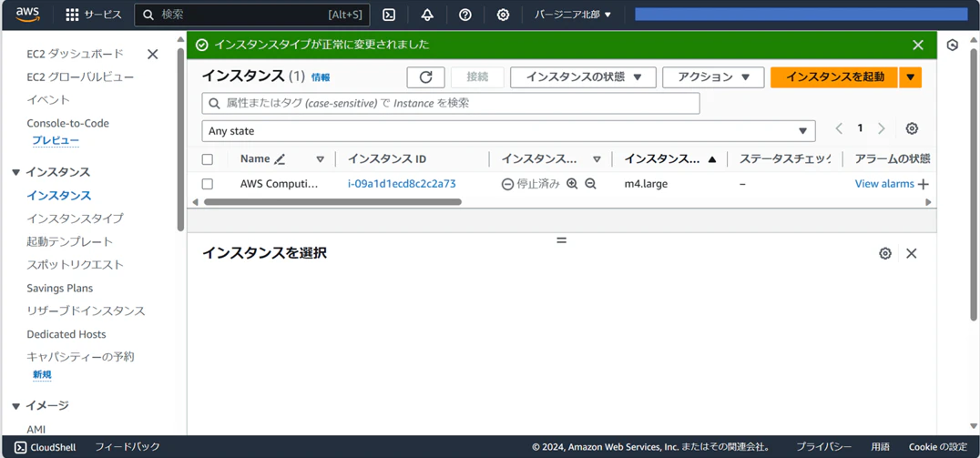Dismiss the green success banner
This screenshot has height=458, width=980.
click(x=917, y=45)
